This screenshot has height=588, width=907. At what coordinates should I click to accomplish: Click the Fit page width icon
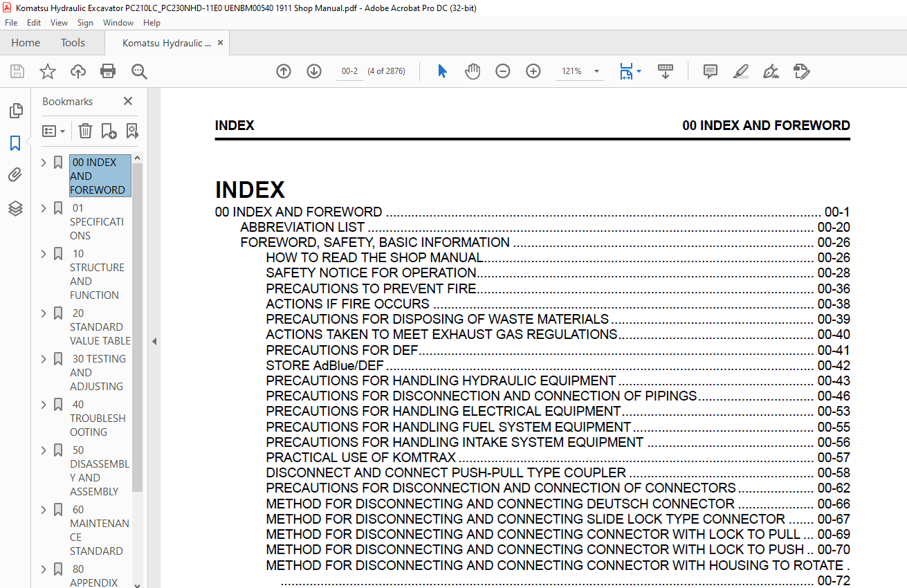click(626, 71)
